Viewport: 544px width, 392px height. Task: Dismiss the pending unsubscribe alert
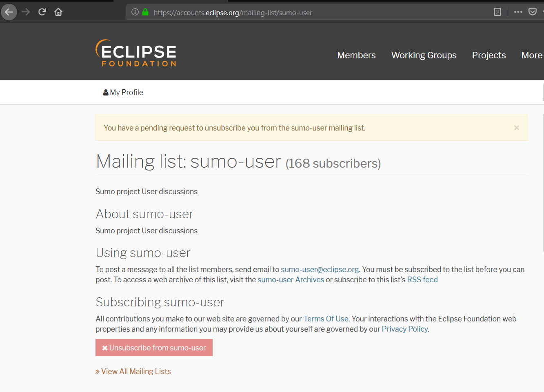pyautogui.click(x=517, y=128)
